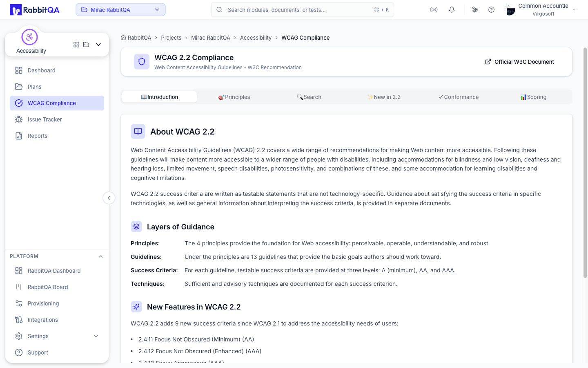Open the Mirac RabbitQA project dropdown
Viewport: 588px width, 368px height.
pos(120,10)
